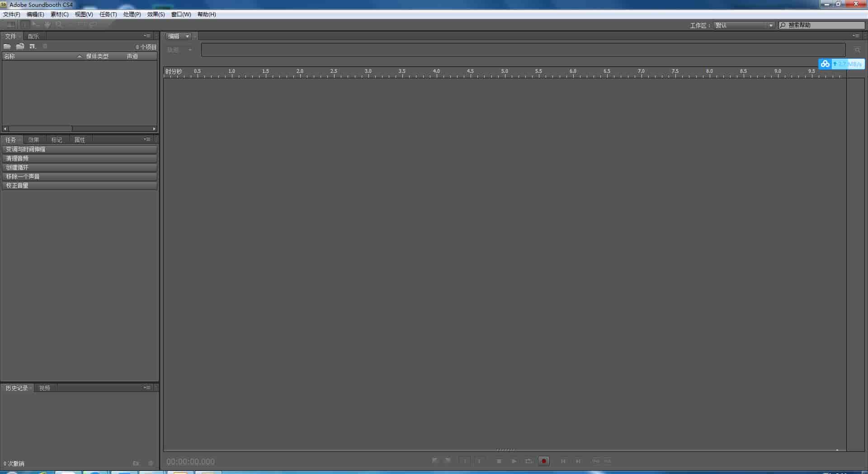This screenshot has height=474, width=868.
Task: Click the open file folder icon
Action: click(7, 47)
